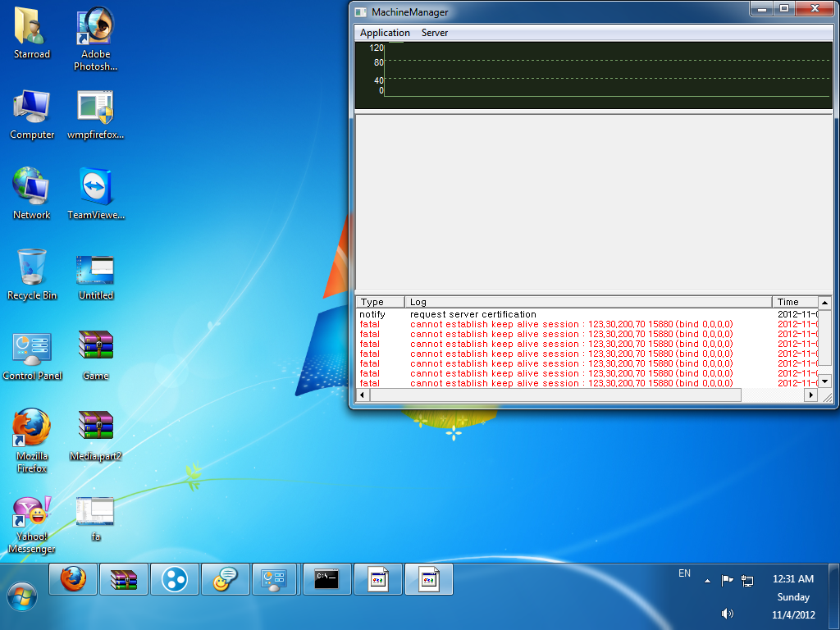Click the Show desktop strip beside the clock
840x630 pixels.
coord(835,596)
